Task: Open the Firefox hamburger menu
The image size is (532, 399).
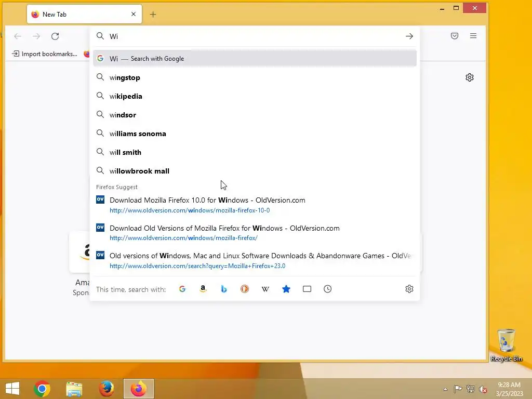Action: pyautogui.click(x=473, y=36)
